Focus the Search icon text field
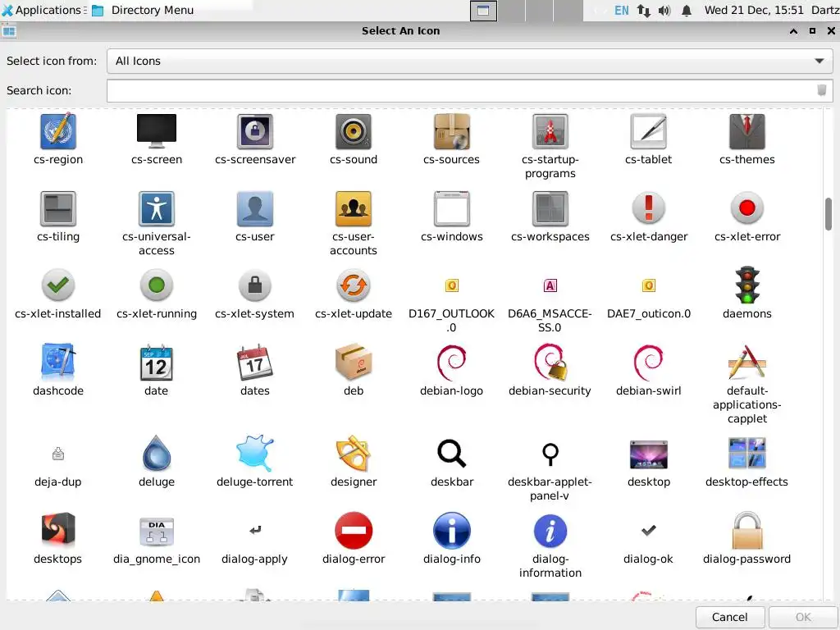 pyautogui.click(x=470, y=90)
